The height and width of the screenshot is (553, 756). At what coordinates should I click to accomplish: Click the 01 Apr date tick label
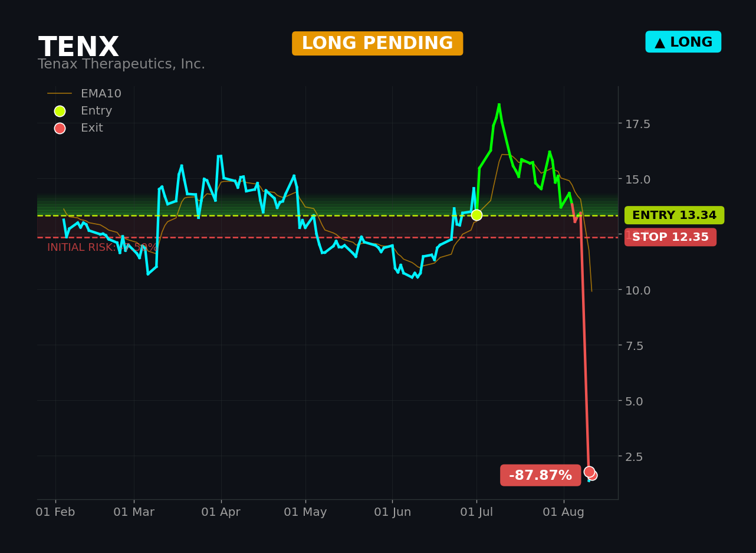(221, 512)
